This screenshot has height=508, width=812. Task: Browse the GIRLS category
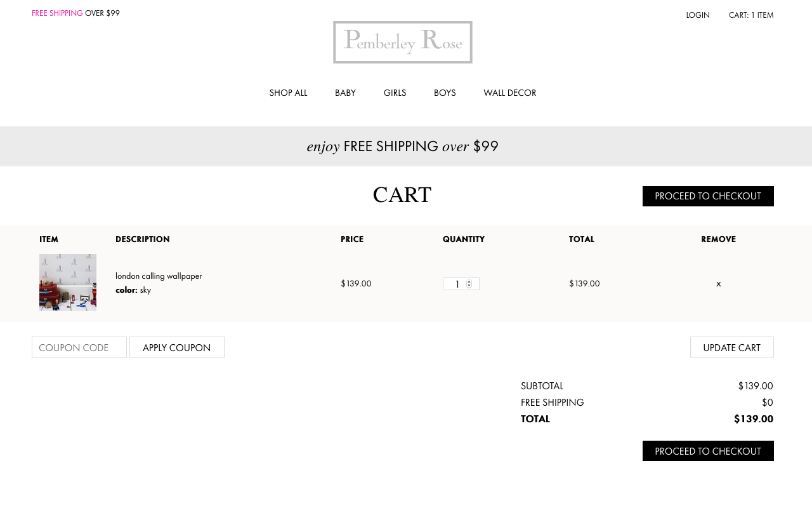coord(395,93)
